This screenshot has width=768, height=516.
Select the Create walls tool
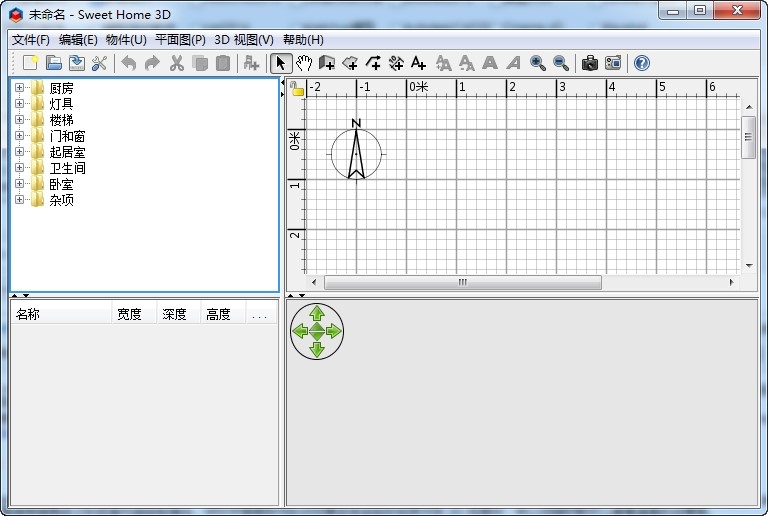pos(327,63)
